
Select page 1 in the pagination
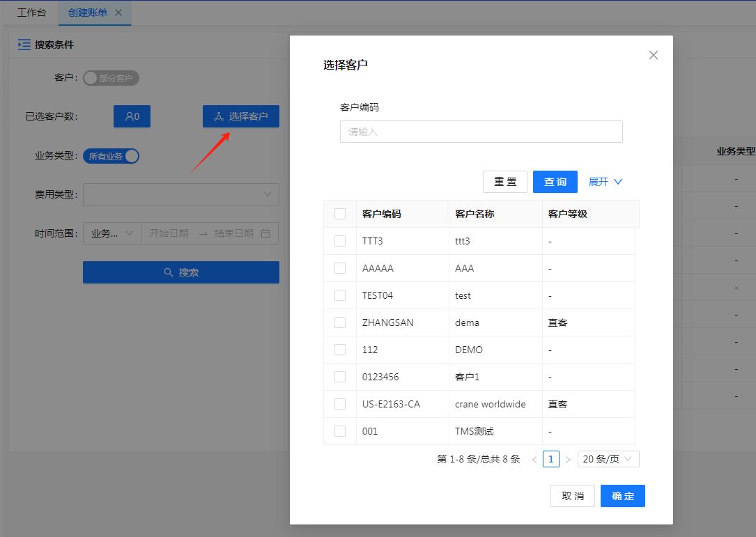click(551, 460)
